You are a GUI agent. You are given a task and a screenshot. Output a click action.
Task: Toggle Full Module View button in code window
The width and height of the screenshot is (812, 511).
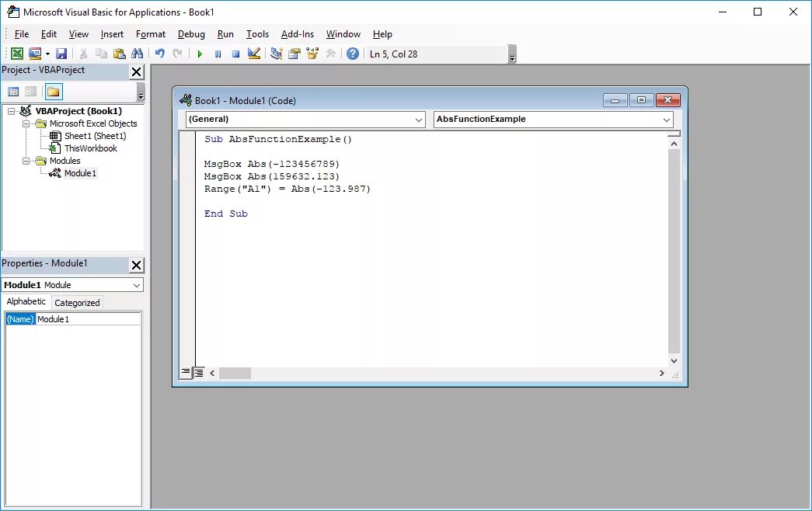tap(199, 372)
